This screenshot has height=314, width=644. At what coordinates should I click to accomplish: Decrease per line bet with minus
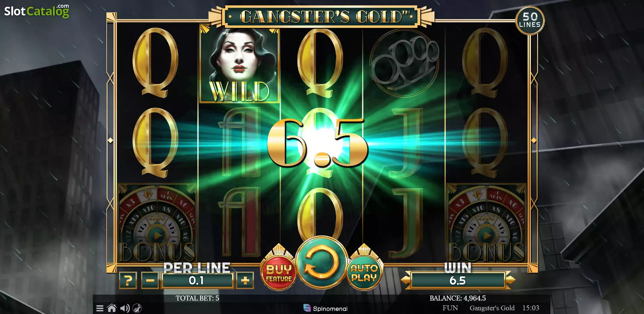click(x=150, y=280)
